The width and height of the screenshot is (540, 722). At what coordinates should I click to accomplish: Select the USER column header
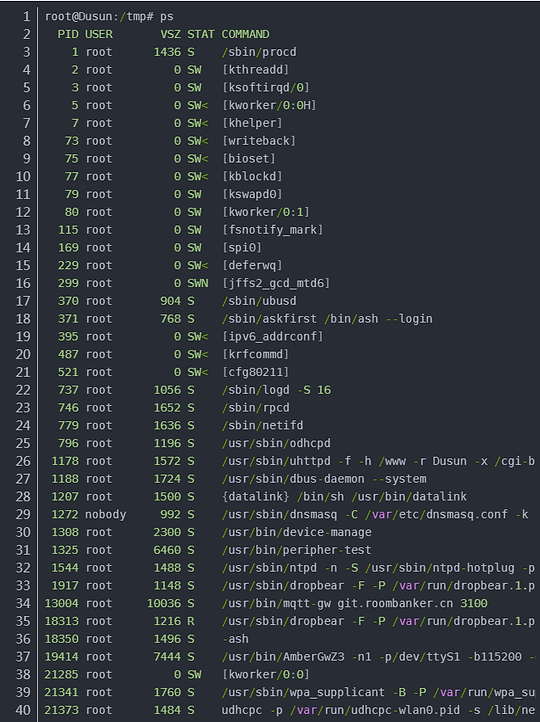99,35
